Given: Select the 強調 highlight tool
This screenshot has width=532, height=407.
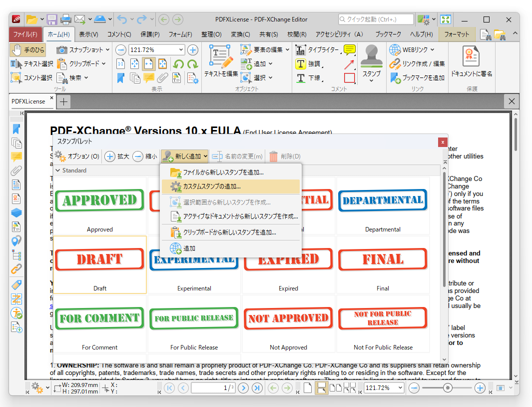Looking at the screenshot, I should [x=309, y=64].
